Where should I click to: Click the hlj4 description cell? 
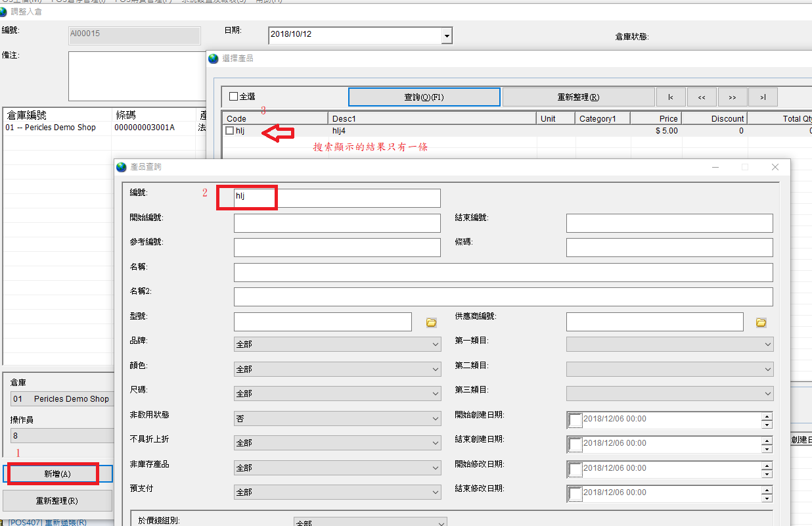[432, 131]
